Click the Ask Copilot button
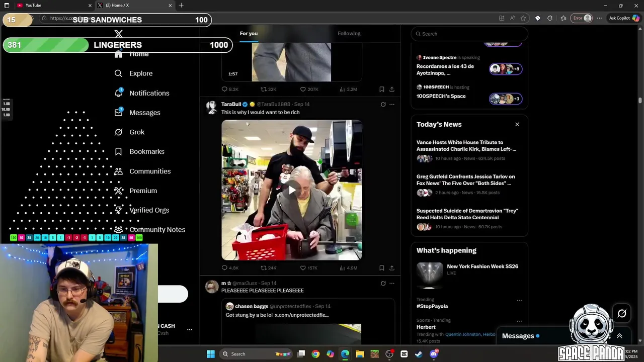644x362 pixels. pos(624,18)
